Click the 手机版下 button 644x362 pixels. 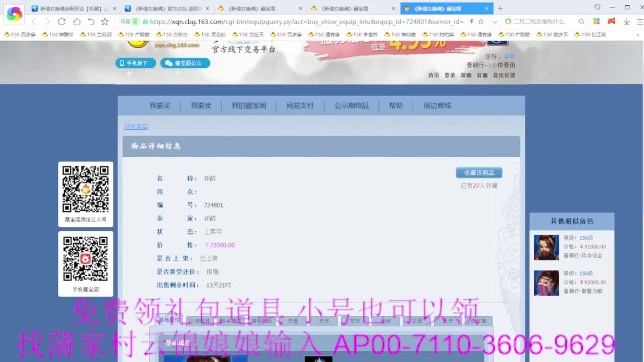(135, 63)
